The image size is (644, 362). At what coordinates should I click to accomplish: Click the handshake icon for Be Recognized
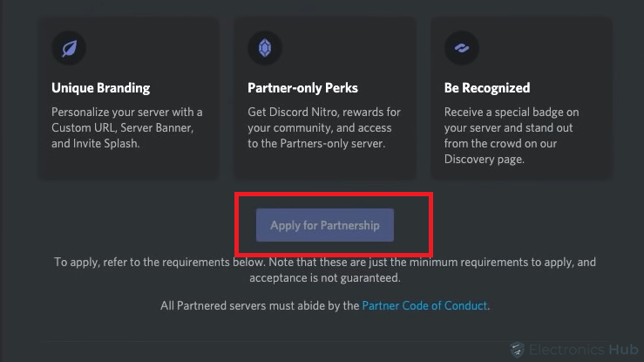click(462, 48)
